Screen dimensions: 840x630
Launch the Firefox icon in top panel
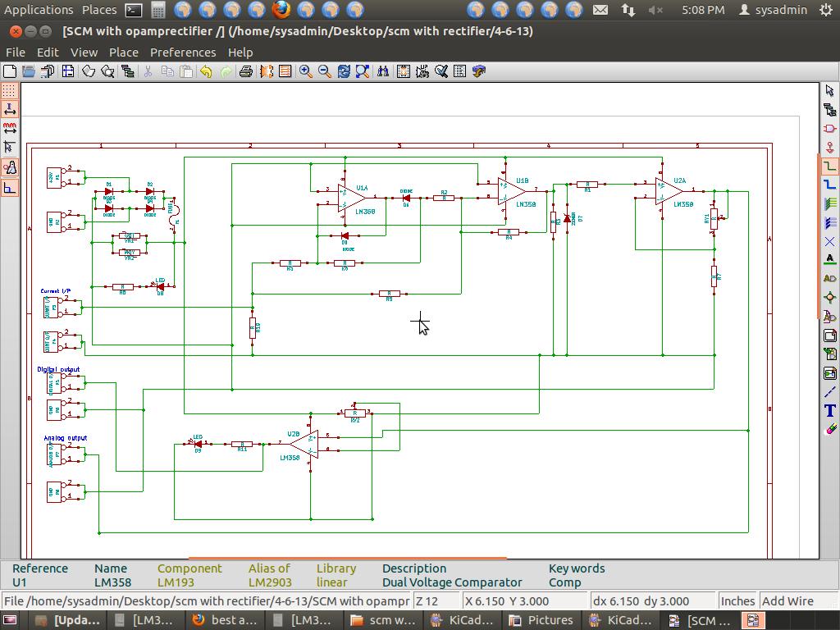[x=281, y=10]
